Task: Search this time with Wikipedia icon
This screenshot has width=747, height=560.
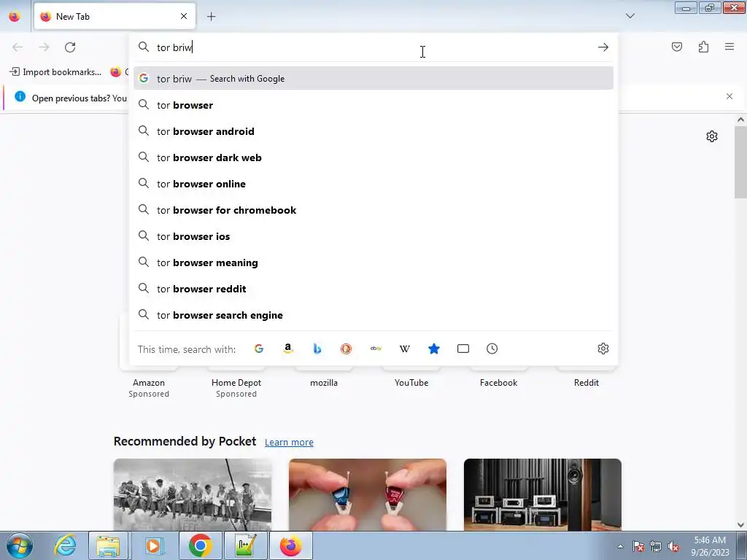Action: pyautogui.click(x=404, y=349)
